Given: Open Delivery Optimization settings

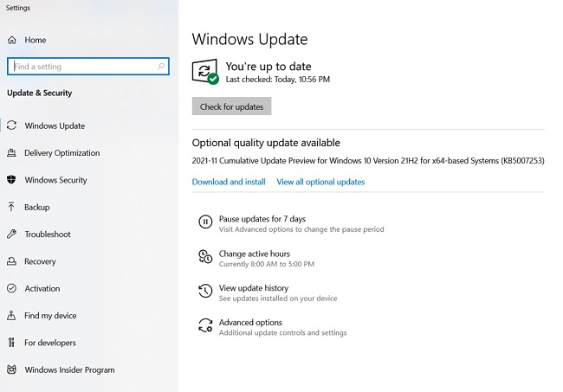Looking at the screenshot, I should click(x=62, y=153).
